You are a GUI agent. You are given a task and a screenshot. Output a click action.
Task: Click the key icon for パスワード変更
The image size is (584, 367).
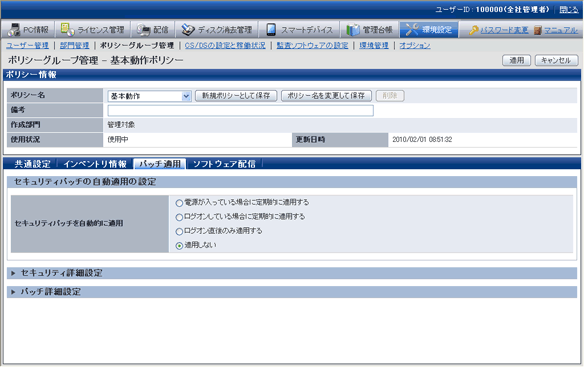coord(473,30)
